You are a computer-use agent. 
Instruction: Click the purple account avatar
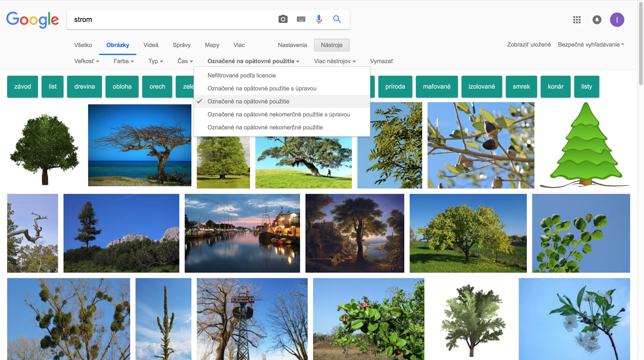pos(617,19)
